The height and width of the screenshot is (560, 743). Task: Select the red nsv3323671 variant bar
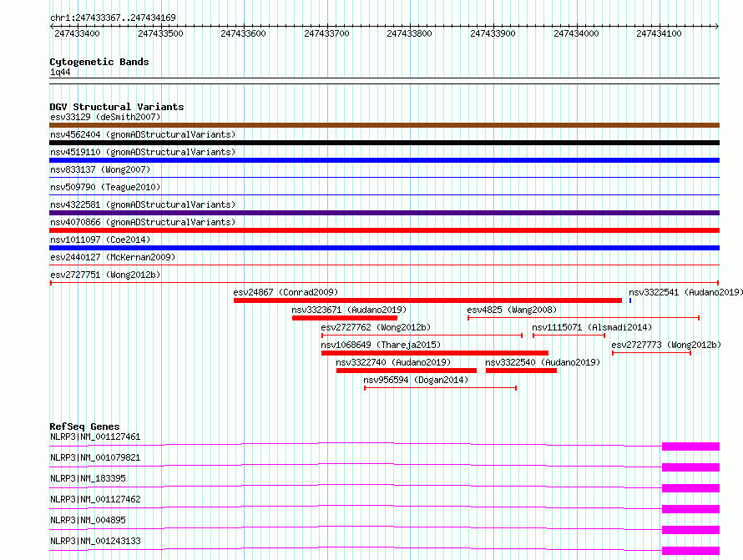345,318
